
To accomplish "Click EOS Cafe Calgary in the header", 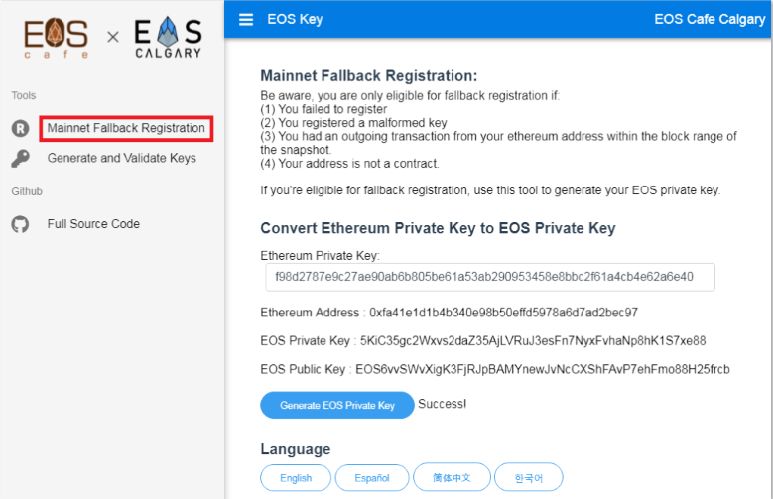I will (x=709, y=19).
